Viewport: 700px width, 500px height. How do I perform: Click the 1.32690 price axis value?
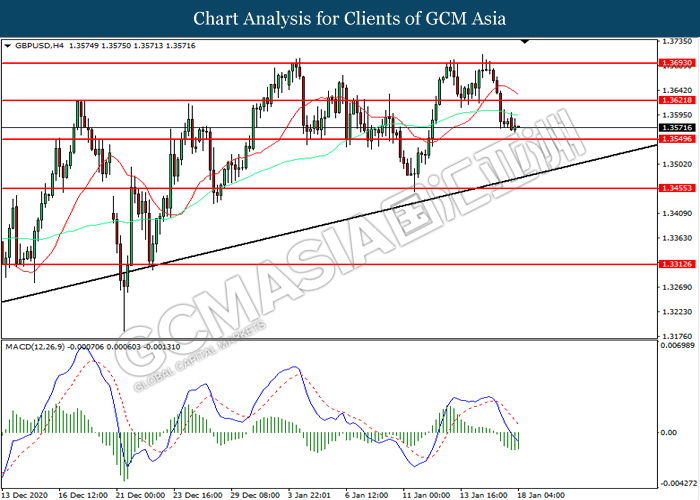click(677, 287)
